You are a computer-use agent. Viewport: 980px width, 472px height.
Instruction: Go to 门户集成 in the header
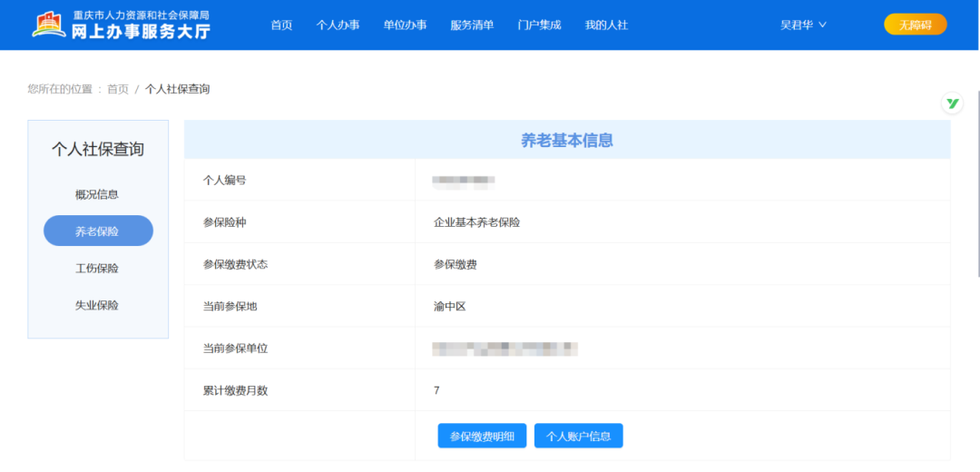(x=539, y=25)
